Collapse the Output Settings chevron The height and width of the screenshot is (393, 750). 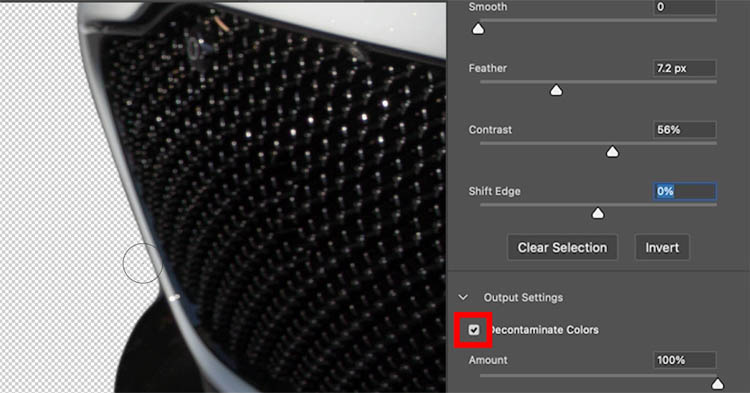pos(463,297)
